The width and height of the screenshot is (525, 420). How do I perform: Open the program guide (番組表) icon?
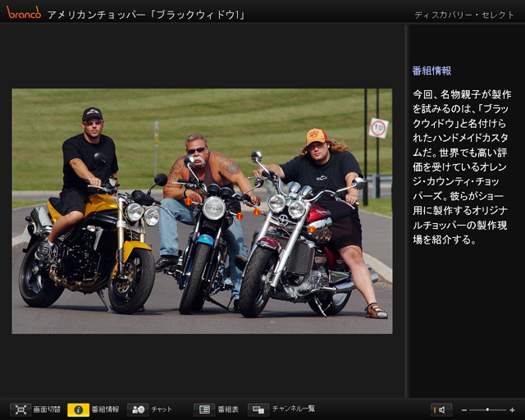click(204, 409)
